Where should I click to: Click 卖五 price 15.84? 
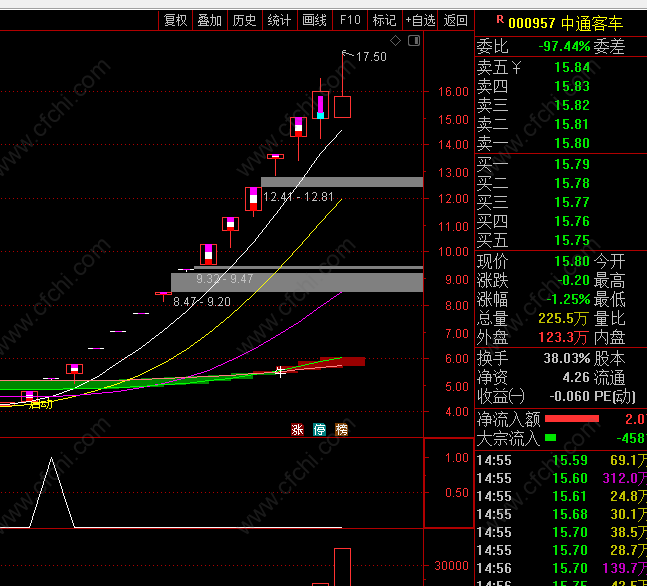coord(572,67)
